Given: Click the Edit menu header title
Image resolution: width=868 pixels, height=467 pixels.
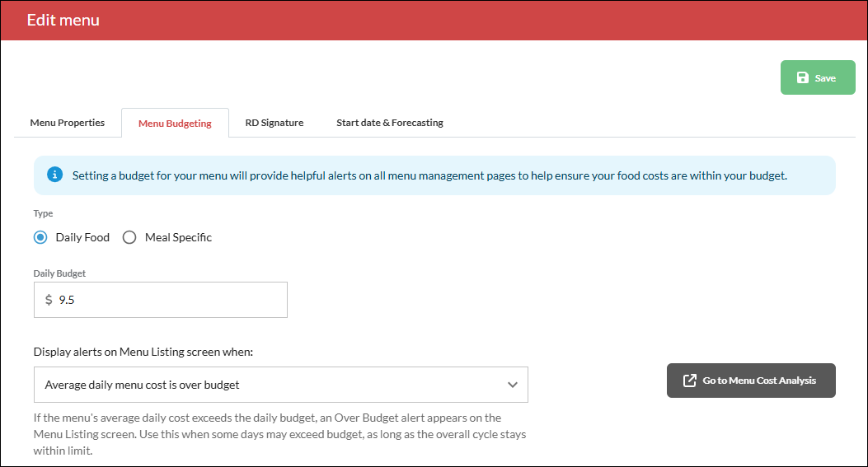Looking at the screenshot, I should (63, 20).
